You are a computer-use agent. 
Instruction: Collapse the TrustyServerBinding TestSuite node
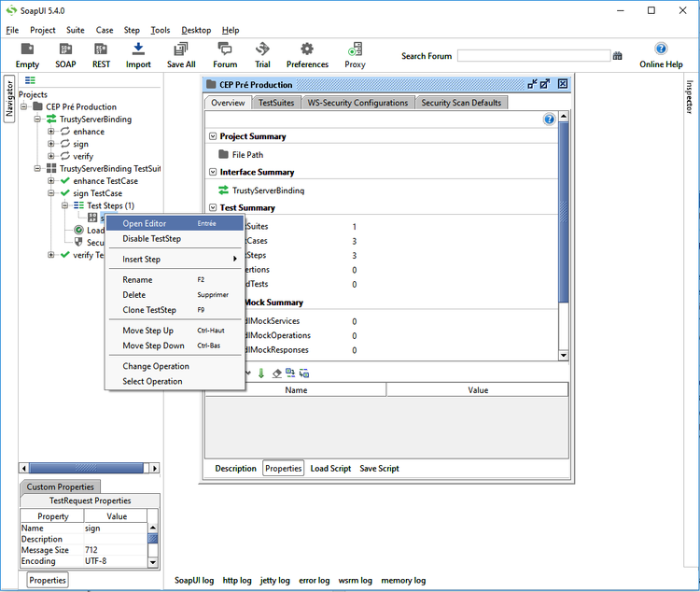37,168
